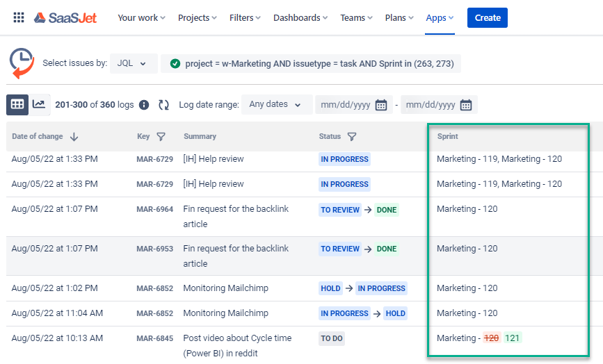The height and width of the screenshot is (364, 603).
Task: Click the SaaSJet logo
Action: (x=65, y=17)
